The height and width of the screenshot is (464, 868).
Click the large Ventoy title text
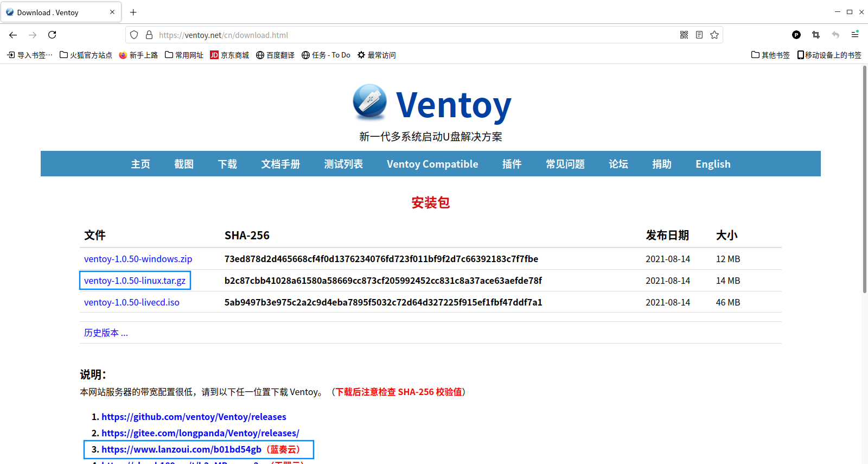coord(454,105)
